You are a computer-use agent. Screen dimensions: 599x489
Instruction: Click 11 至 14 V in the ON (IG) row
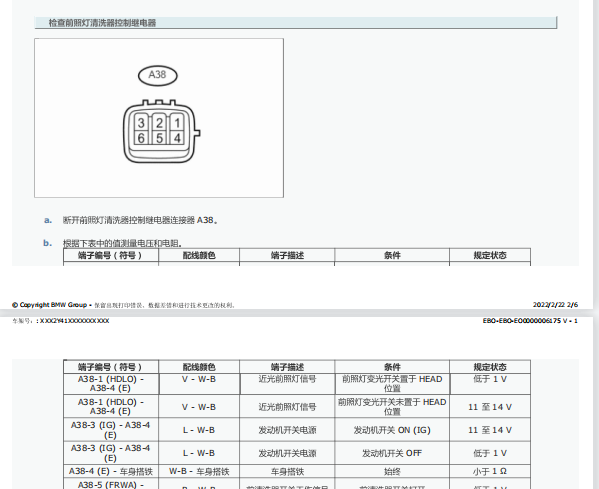click(490, 430)
